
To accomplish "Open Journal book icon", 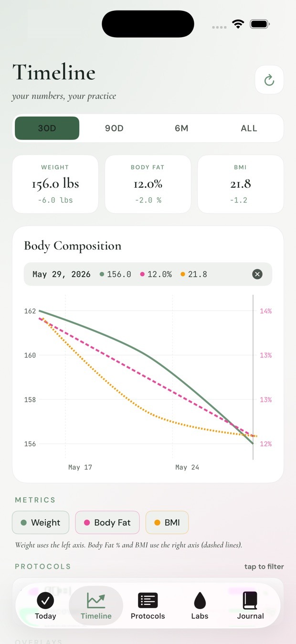I will pyautogui.click(x=250, y=600).
